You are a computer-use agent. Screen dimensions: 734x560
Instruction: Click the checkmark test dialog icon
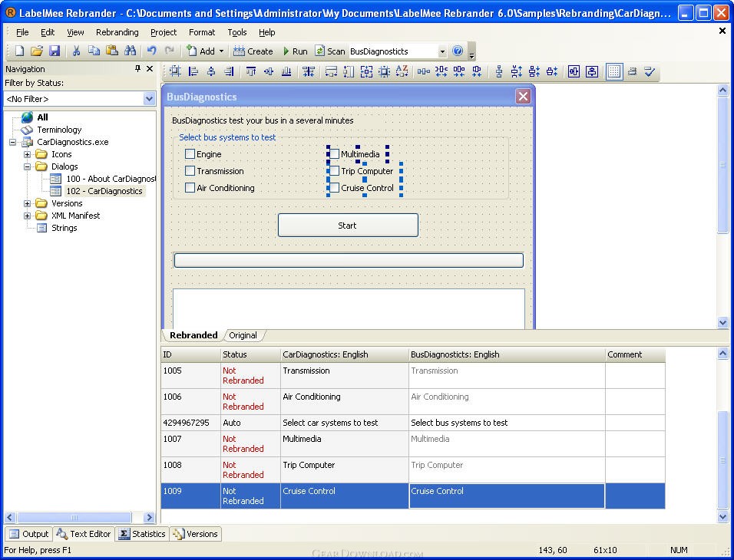point(650,71)
